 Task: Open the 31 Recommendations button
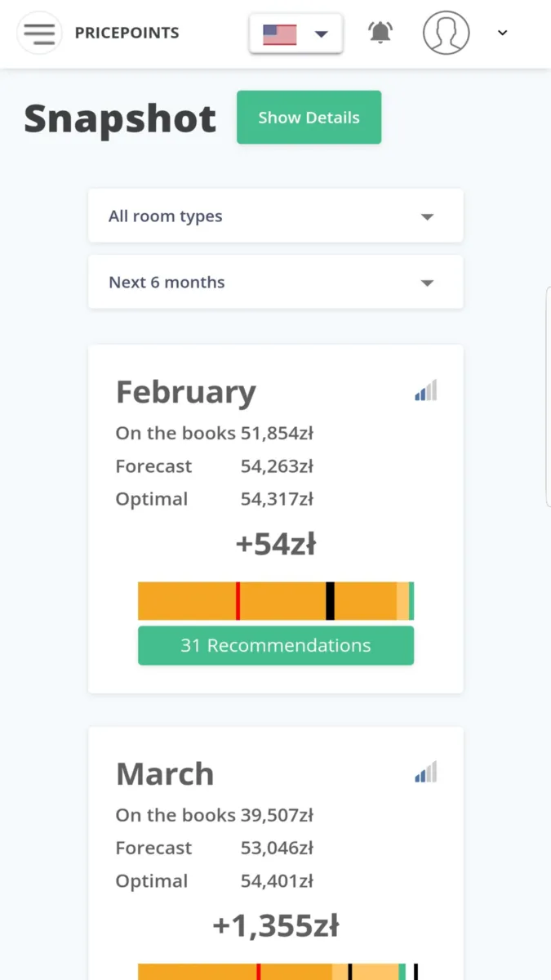click(x=275, y=645)
